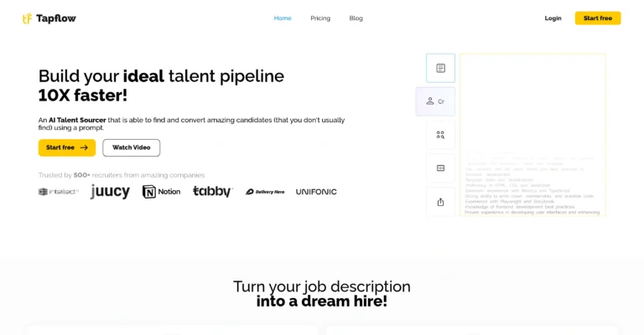Select the job description document icon
The image size is (644, 335).
pyautogui.click(x=440, y=68)
